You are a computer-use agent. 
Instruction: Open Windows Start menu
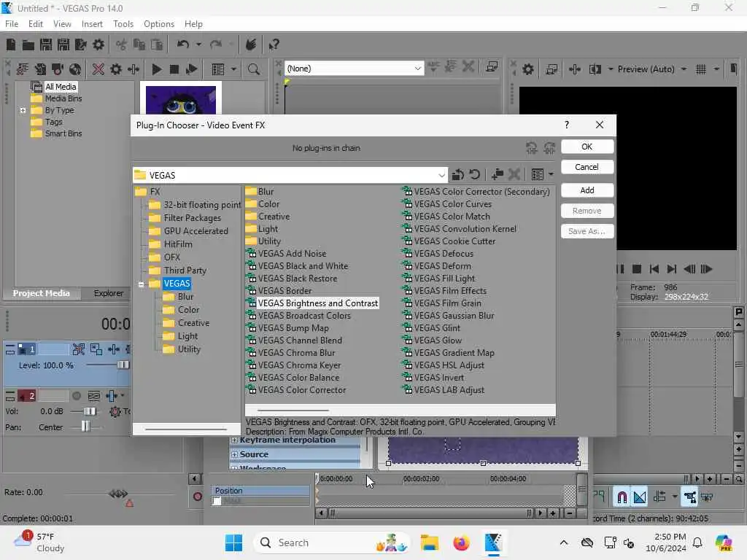point(233,542)
